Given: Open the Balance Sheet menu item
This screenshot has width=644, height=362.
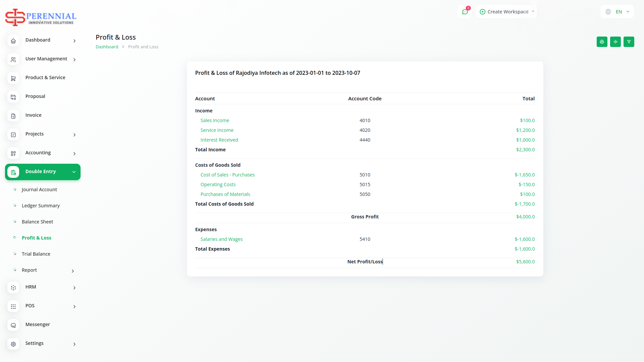Looking at the screenshot, I should click(37, 222).
